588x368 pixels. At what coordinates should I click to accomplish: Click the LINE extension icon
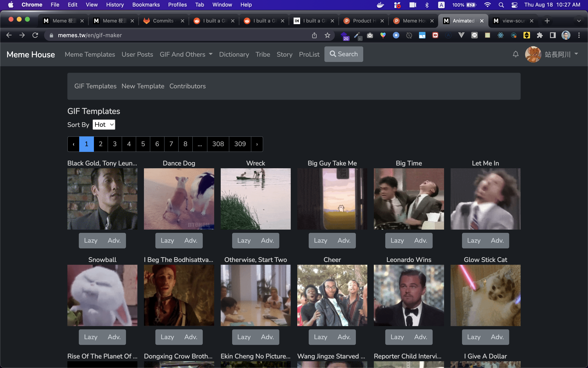coord(474,35)
